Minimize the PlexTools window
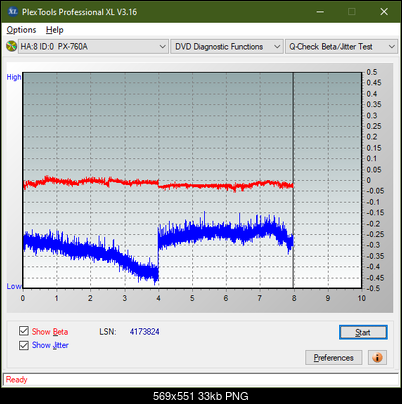402x404 pixels. [320, 12]
